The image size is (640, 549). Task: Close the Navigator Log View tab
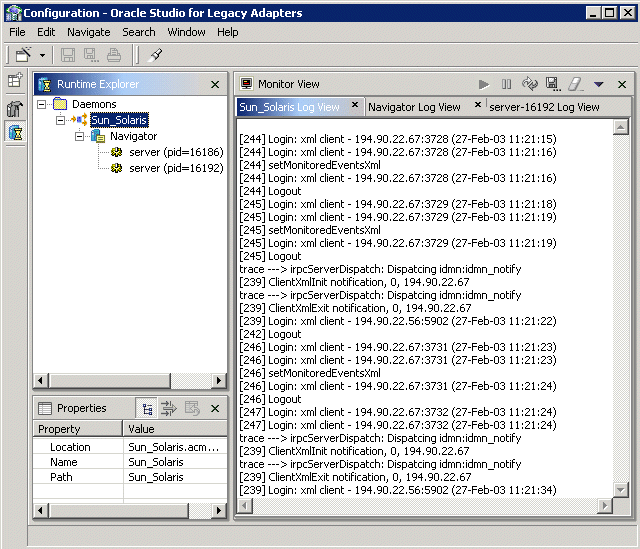pos(478,105)
